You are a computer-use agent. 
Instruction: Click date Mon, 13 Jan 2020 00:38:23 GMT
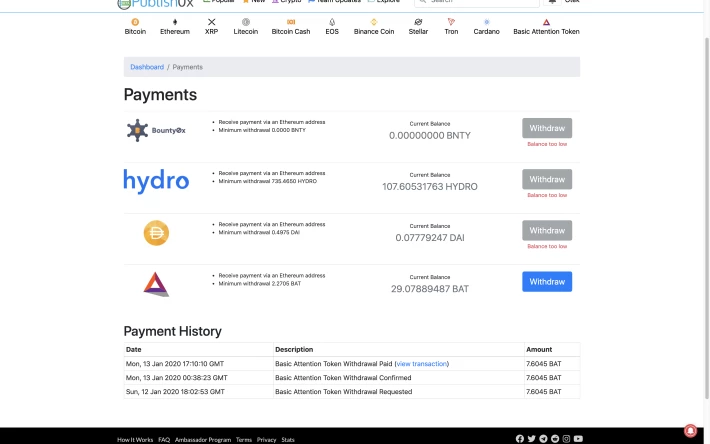177,377
